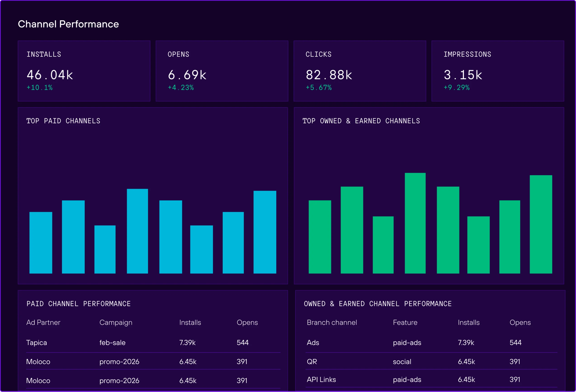Viewport: 576px width, 392px height.
Task: Click the first green bar in owned chart
Action: click(x=320, y=237)
